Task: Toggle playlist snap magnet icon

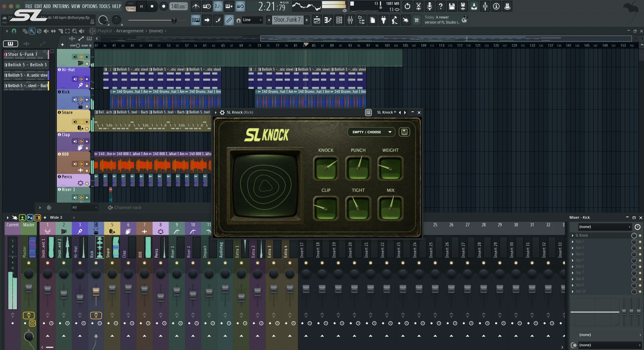Action: click(x=14, y=31)
